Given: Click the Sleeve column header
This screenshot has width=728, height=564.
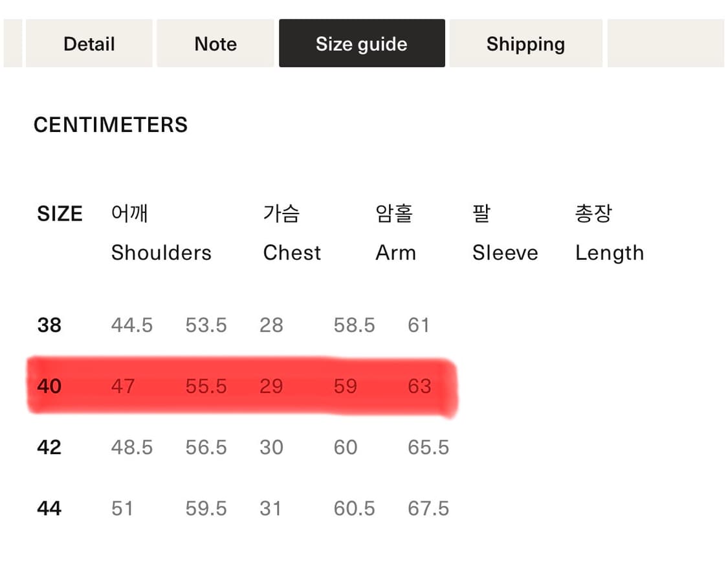Looking at the screenshot, I should (505, 252).
